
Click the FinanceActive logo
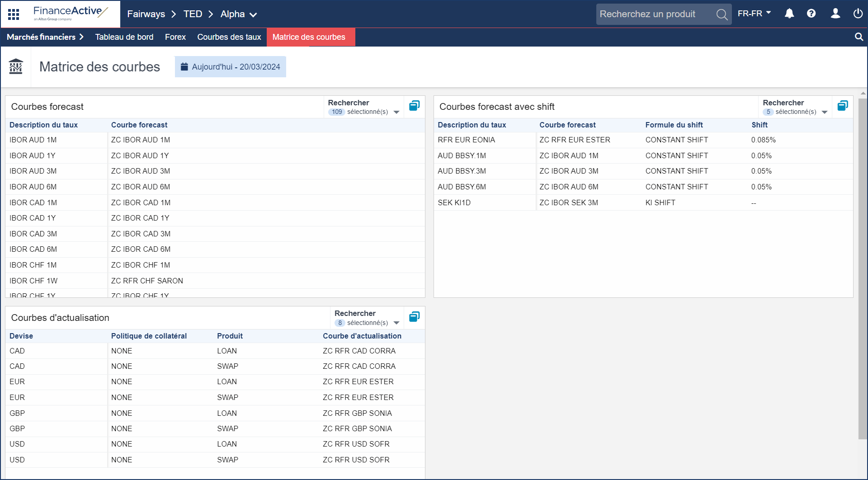(x=71, y=14)
